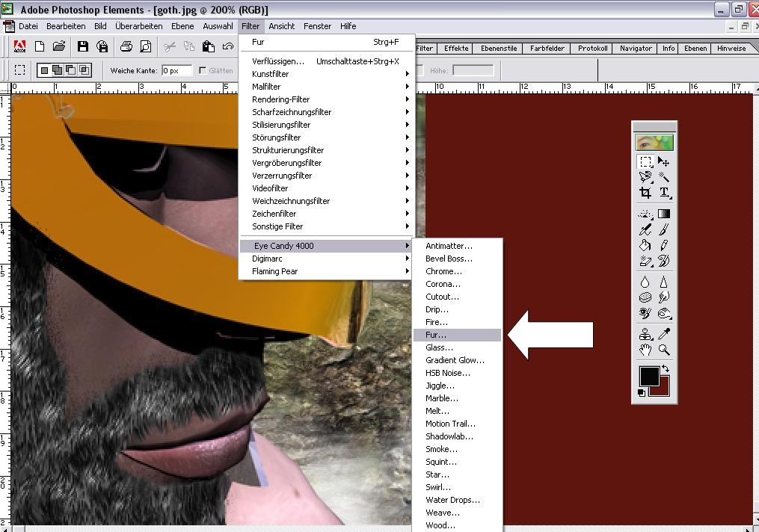Click the Save floppy disk icon
The image size is (759, 532).
pos(83,46)
